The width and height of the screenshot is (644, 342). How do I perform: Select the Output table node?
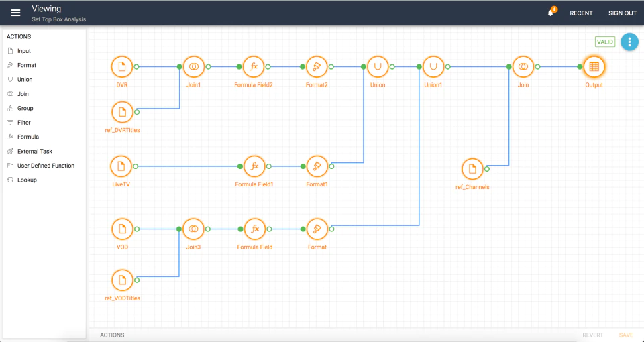(x=594, y=66)
